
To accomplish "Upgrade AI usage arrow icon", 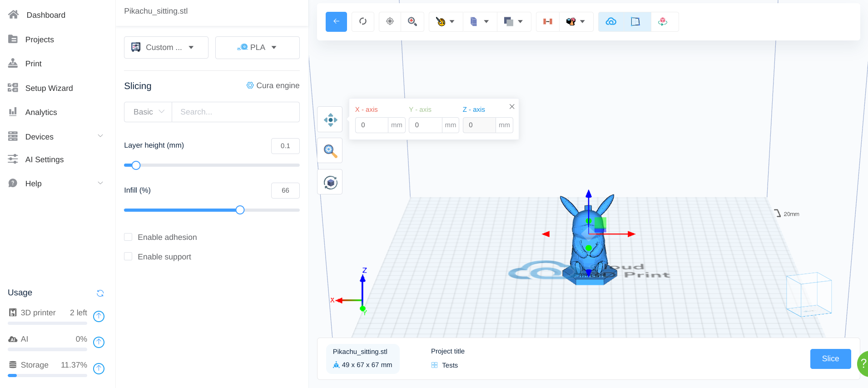I will click(x=99, y=342).
